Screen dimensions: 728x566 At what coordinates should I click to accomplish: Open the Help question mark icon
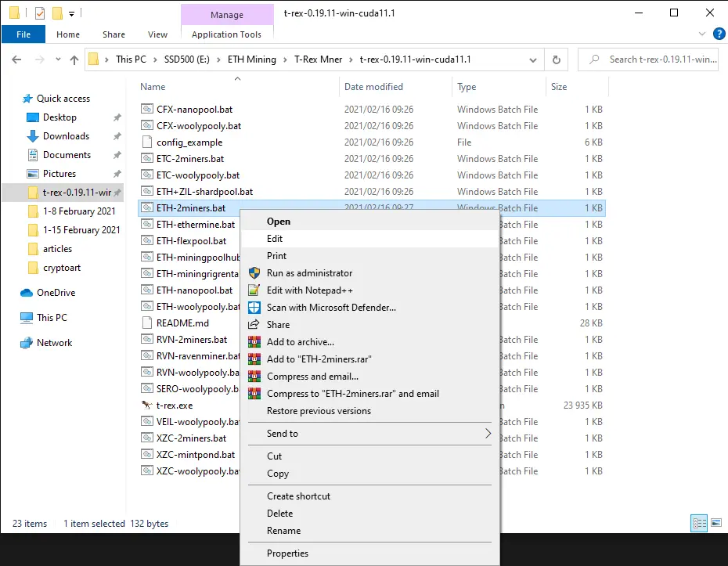[x=719, y=34]
